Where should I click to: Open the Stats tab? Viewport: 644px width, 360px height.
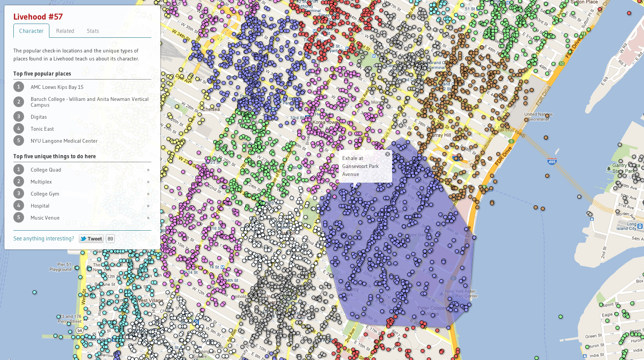point(93,31)
